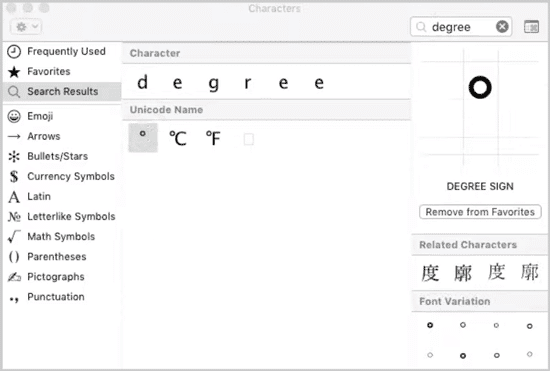Toggle the compact character viewer icon
The width and height of the screenshot is (550, 371).
(x=531, y=27)
